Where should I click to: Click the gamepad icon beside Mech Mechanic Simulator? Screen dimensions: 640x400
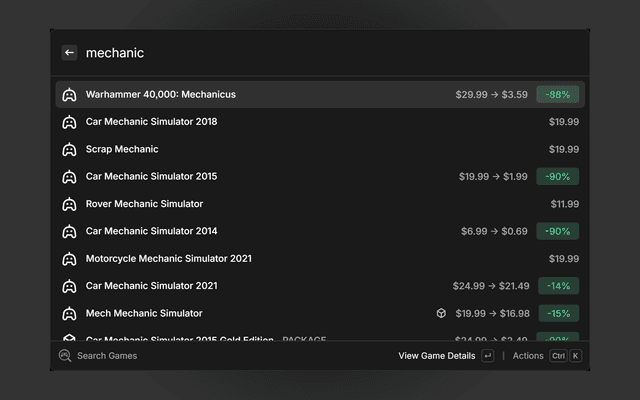(x=69, y=313)
